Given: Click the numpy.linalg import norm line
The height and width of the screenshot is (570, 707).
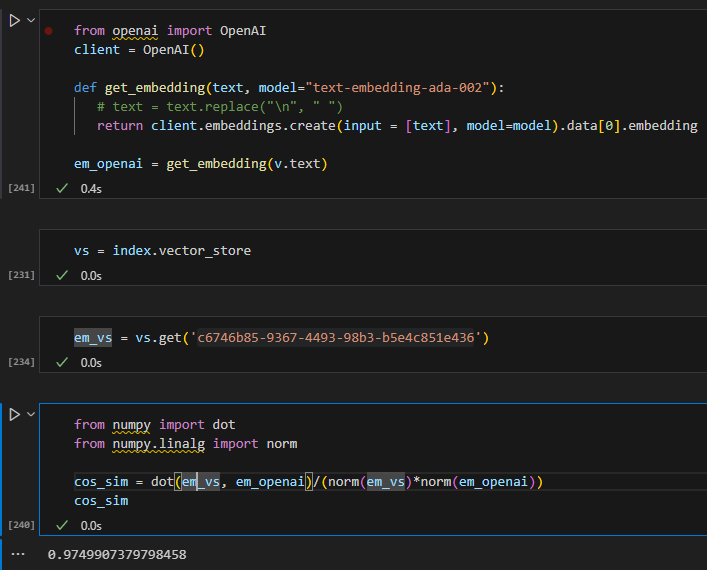Looking at the screenshot, I should pos(185,443).
